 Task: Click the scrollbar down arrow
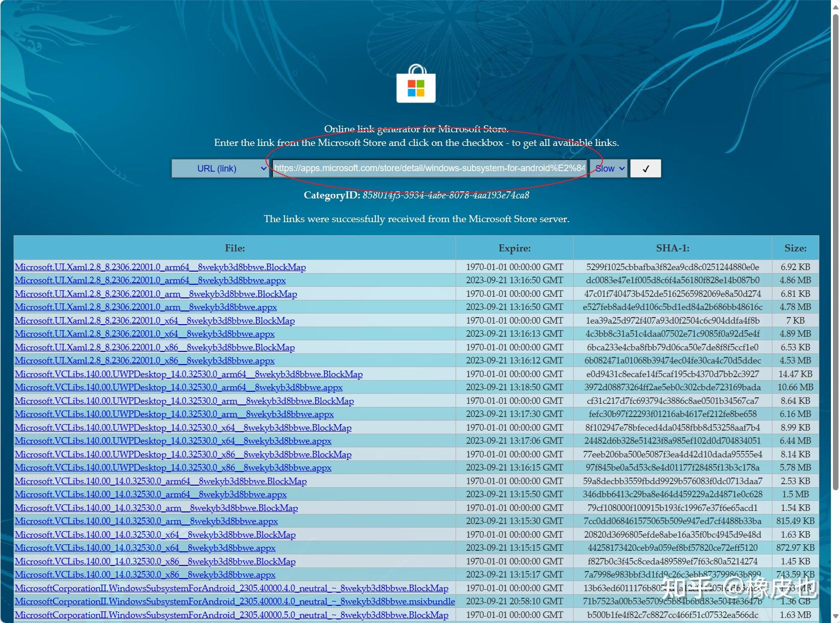point(835,617)
